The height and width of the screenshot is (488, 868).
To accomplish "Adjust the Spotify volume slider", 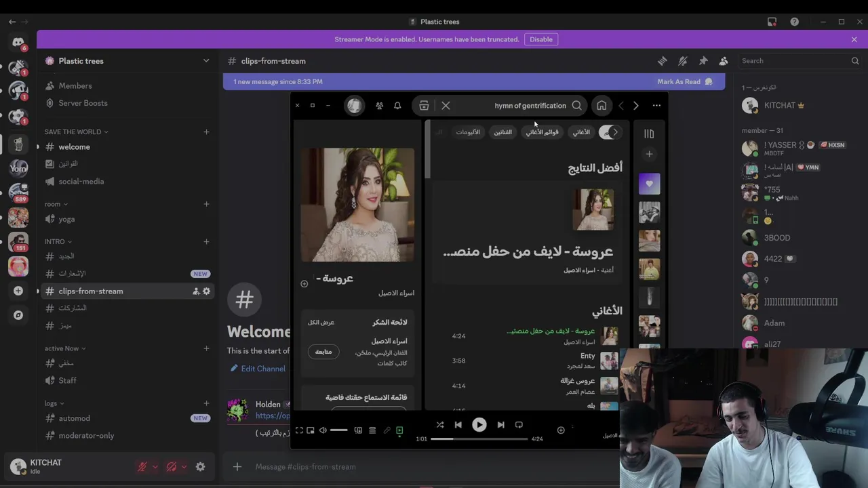I will pyautogui.click(x=339, y=430).
